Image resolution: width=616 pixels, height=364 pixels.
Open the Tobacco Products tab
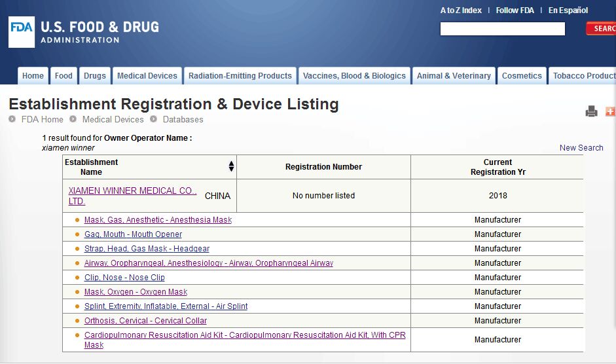[x=583, y=75]
